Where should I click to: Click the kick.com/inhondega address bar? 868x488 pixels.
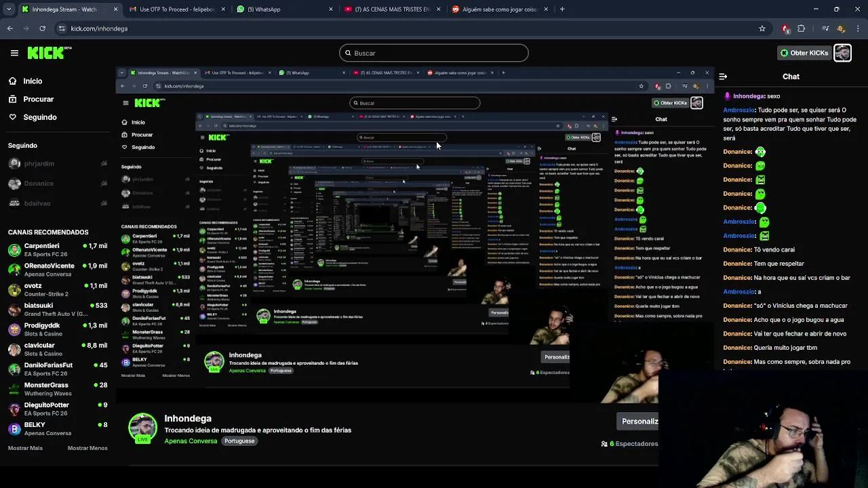click(407, 28)
